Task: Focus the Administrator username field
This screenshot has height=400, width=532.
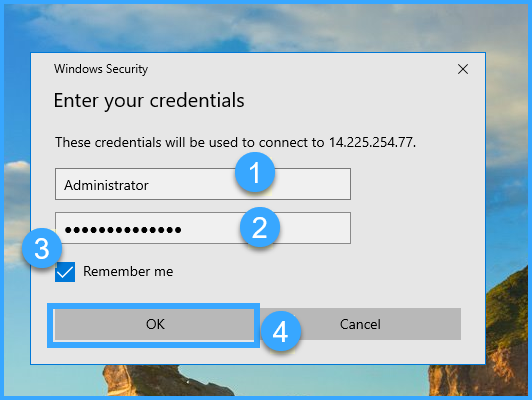Action: coord(203,184)
